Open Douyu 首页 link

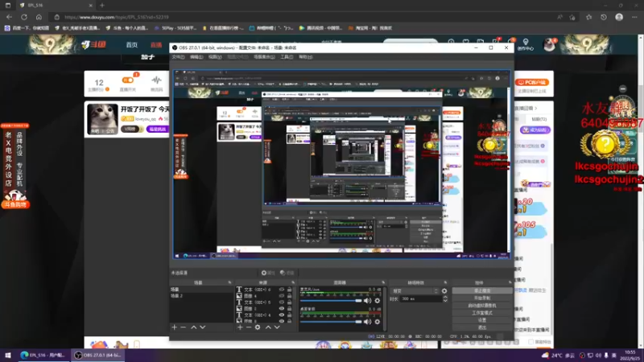(132, 45)
